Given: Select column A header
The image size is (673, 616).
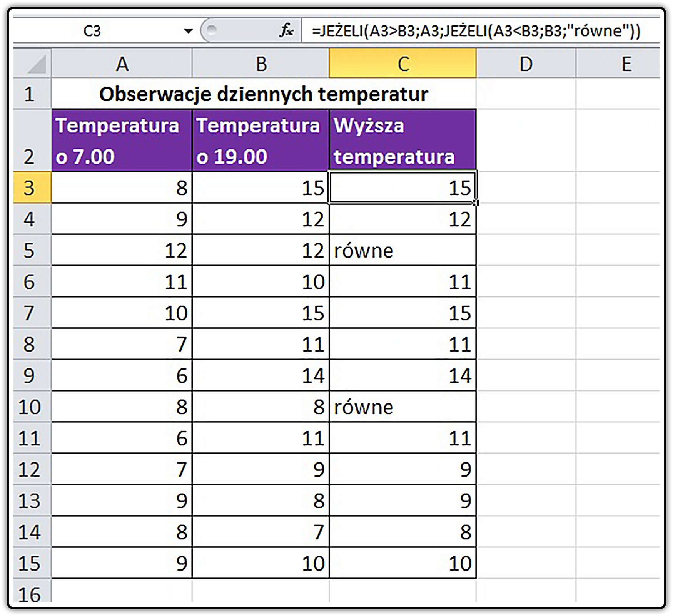Looking at the screenshot, I should pyautogui.click(x=122, y=63).
